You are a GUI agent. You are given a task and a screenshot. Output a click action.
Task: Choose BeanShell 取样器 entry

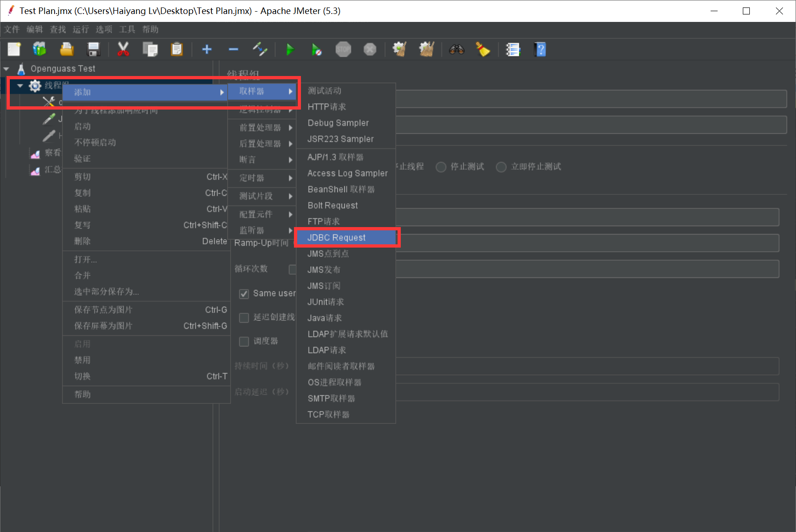[x=346, y=189]
